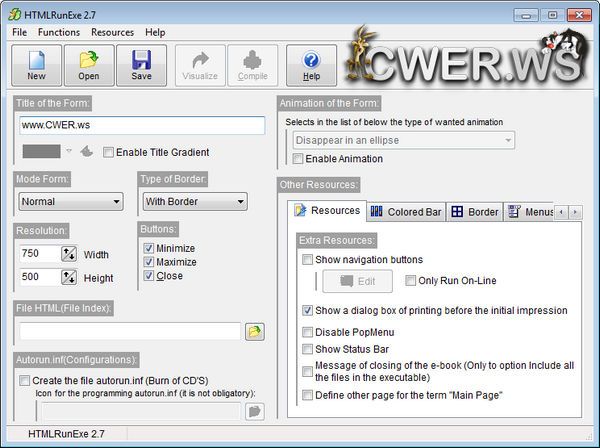Click the Height value field 500
This screenshot has width=600, height=448.
(x=40, y=277)
